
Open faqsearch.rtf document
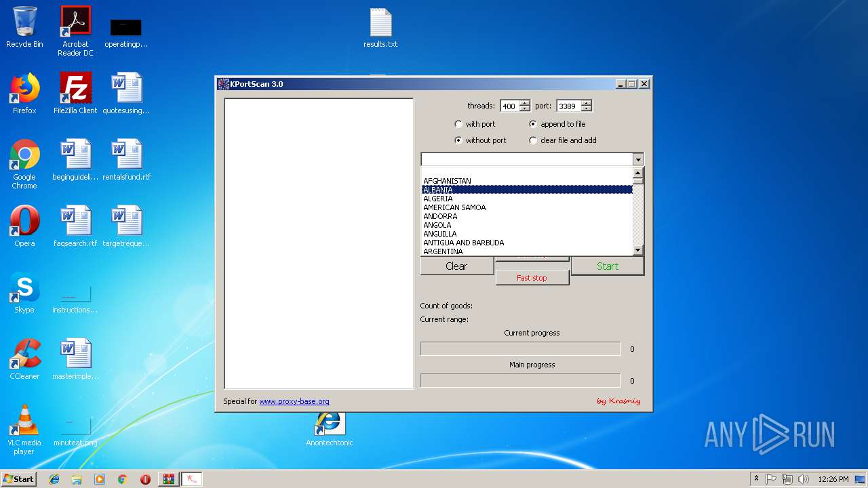(x=75, y=226)
